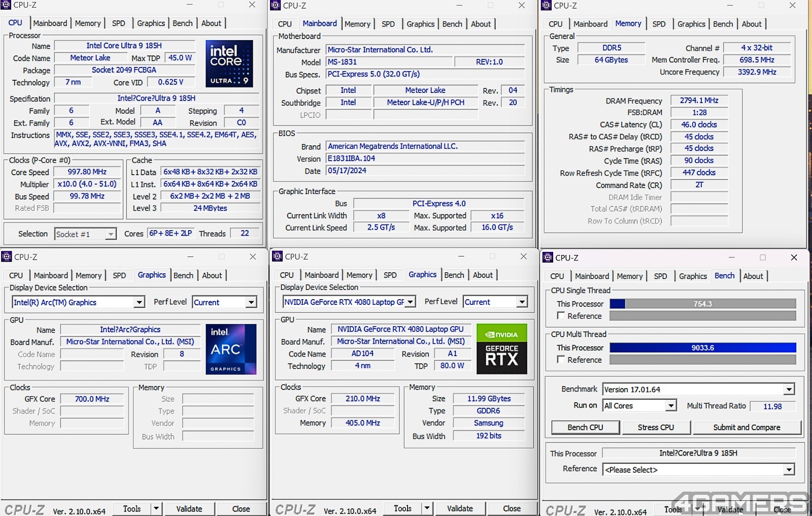Viewport: 812px width, 516px height.
Task: Click the DRAM Frequency value 2794.1 MHz
Action: tap(699, 101)
